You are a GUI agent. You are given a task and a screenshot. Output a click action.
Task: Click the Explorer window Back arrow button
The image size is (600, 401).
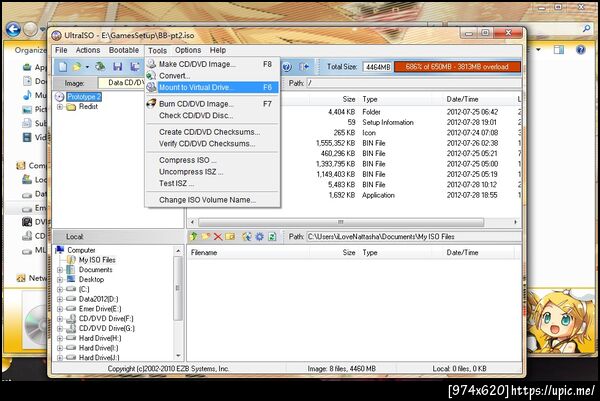point(13,29)
